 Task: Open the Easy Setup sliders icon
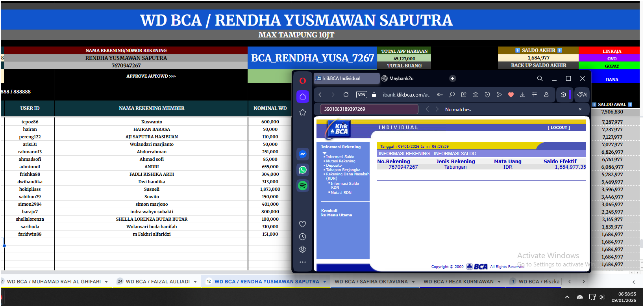point(535,95)
